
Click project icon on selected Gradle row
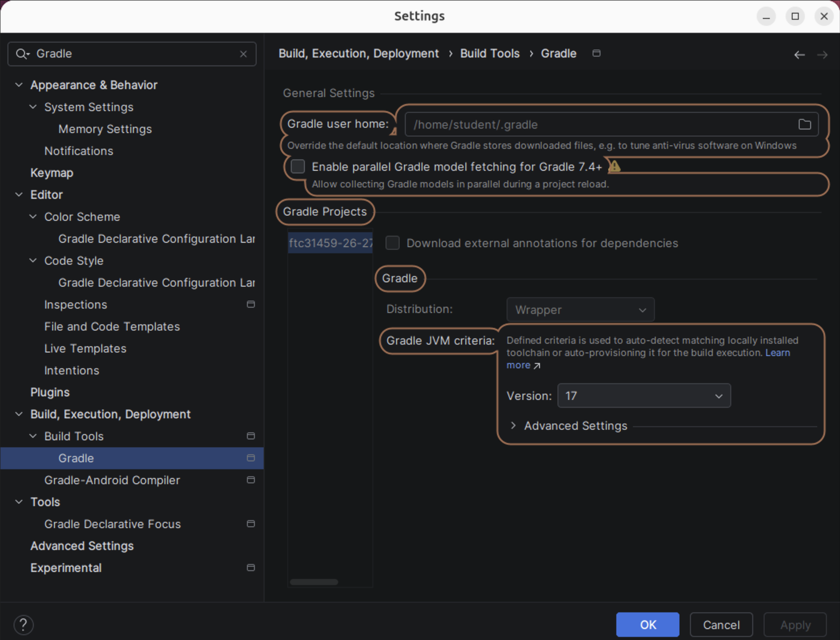tap(251, 458)
